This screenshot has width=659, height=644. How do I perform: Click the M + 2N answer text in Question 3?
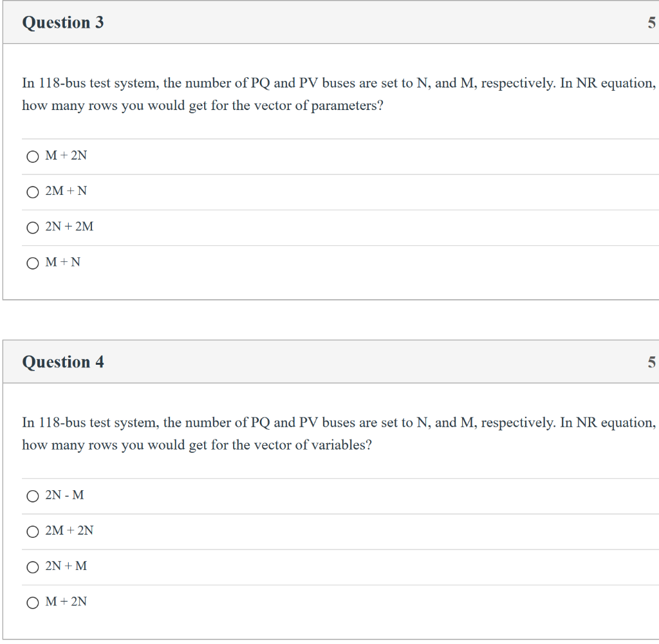66,156
